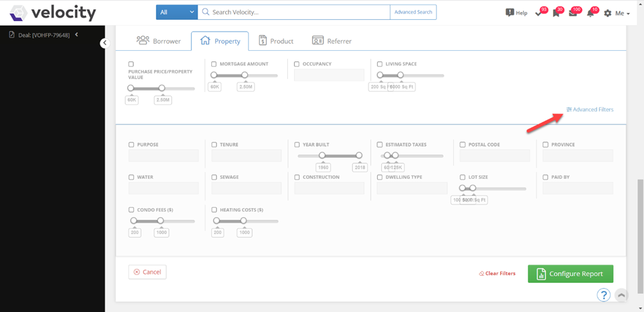Screen dimensions: 644x312
Task: Enable the Year Built checkbox
Action: [297, 144]
